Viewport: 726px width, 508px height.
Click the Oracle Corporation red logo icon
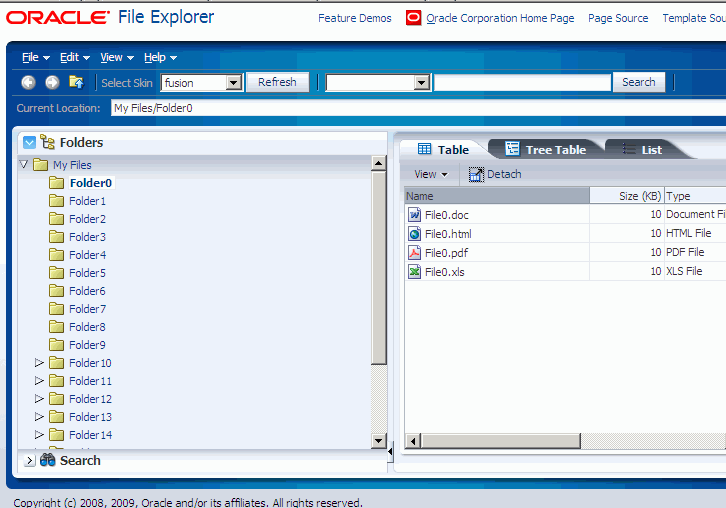point(413,18)
